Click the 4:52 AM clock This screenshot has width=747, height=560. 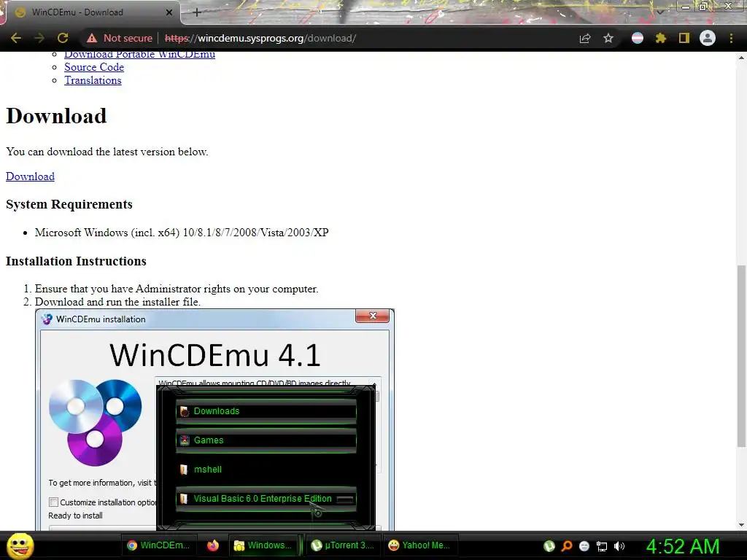pyautogui.click(x=683, y=546)
